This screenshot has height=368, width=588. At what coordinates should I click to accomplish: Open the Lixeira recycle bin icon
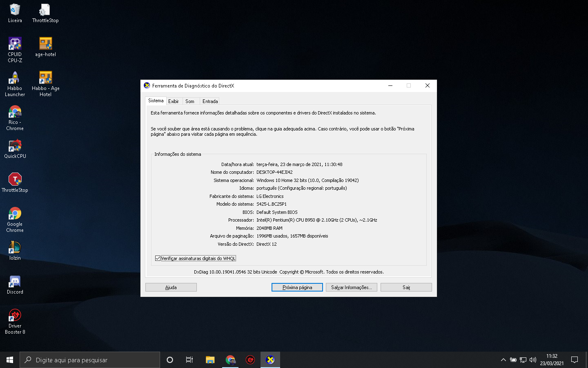pyautogui.click(x=15, y=13)
